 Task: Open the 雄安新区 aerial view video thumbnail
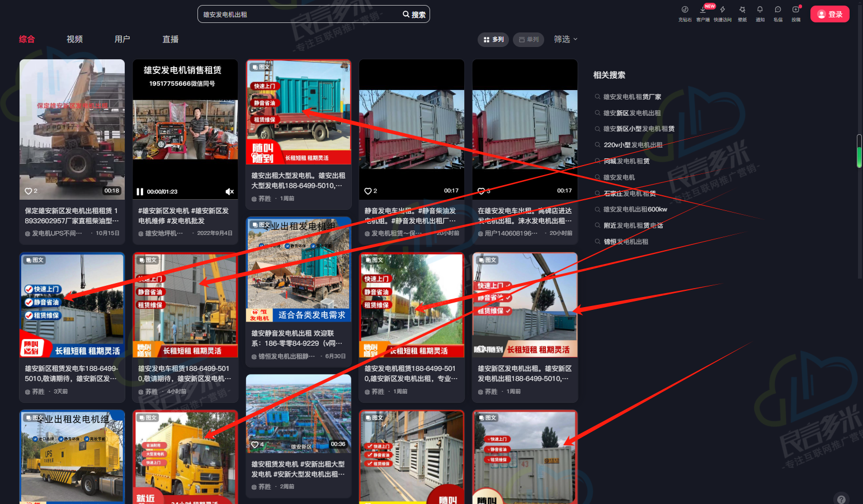click(299, 413)
